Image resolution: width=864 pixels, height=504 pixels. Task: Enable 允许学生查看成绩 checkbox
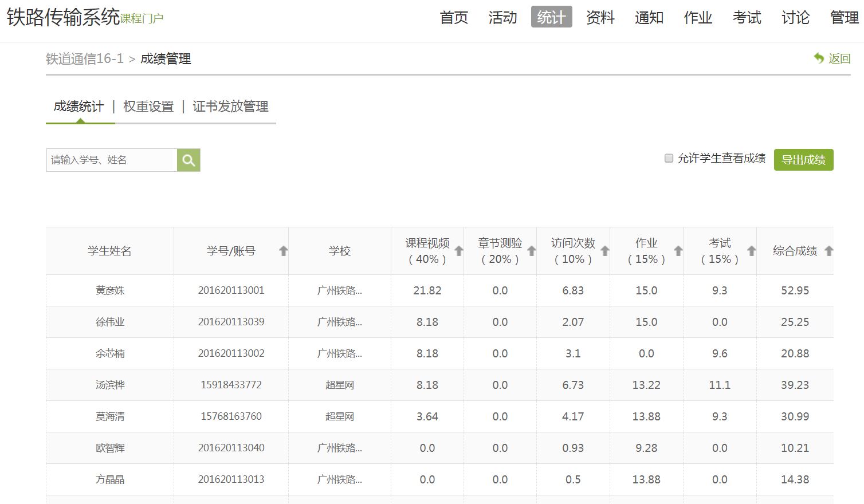[669, 158]
